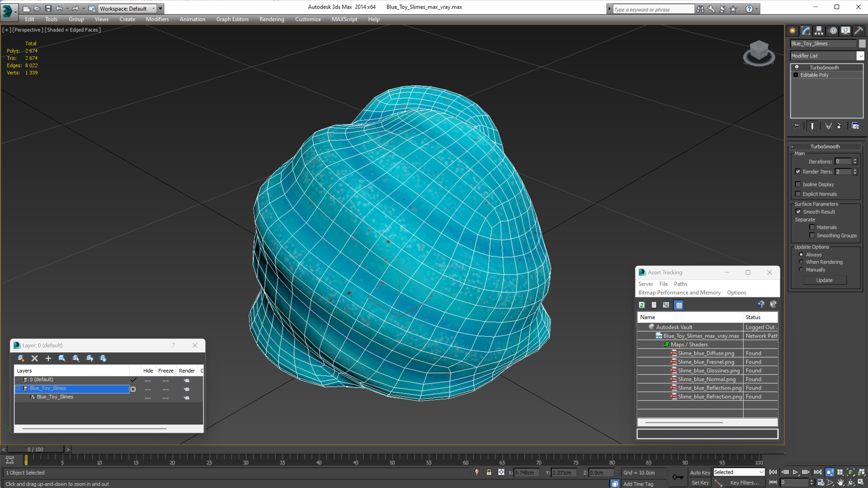Open the Hierarchy command panel tab
The width and height of the screenshot is (868, 488).
pos(819,31)
